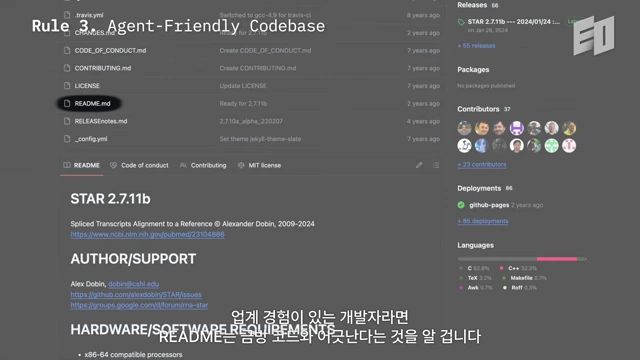
Task: Open groups.google.com rna-star forum link
Action: [139, 305]
